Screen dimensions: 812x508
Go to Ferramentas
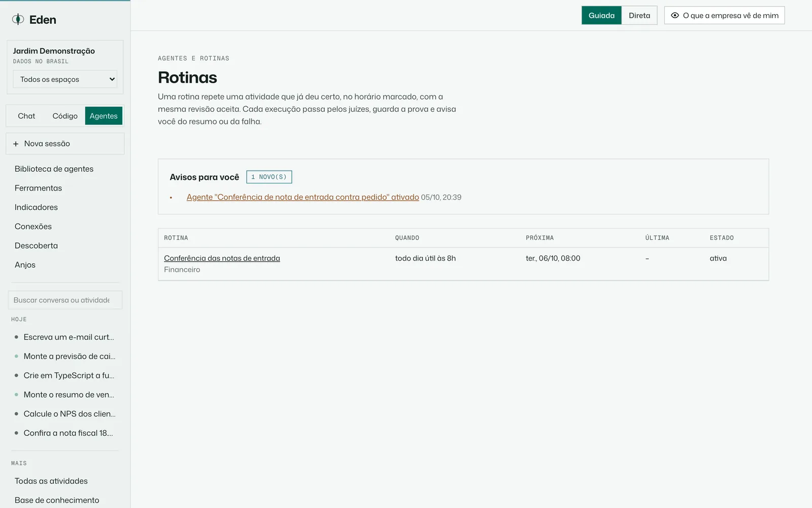click(x=38, y=188)
